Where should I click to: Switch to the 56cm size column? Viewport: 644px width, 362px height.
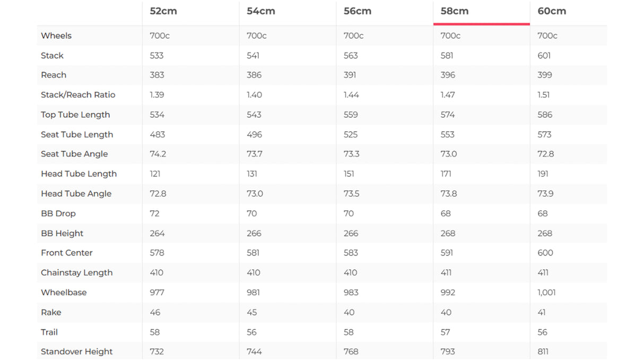[x=358, y=11]
